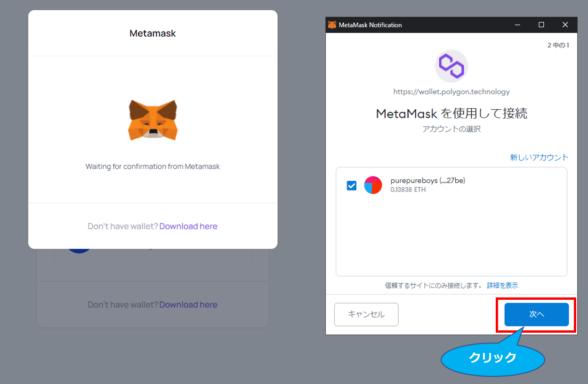Screen dimensions: 588x384
Task: Click the キャンセル button in MetaMask Notification
Action: [x=366, y=314]
